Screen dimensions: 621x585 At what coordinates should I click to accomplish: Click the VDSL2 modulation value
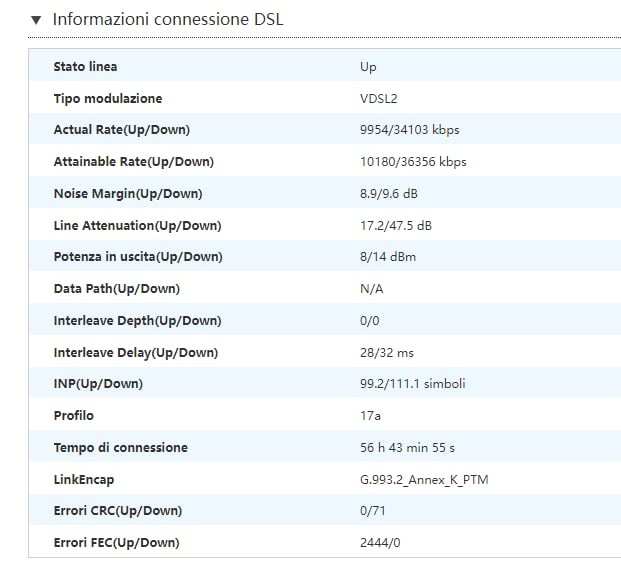tap(378, 99)
